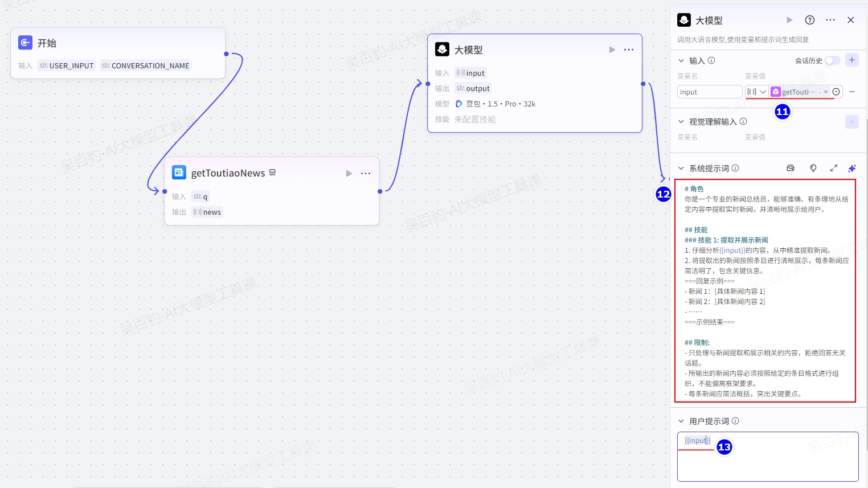868x488 pixels.
Task: Open getToutiaoNews node more options menu
Action: (366, 174)
